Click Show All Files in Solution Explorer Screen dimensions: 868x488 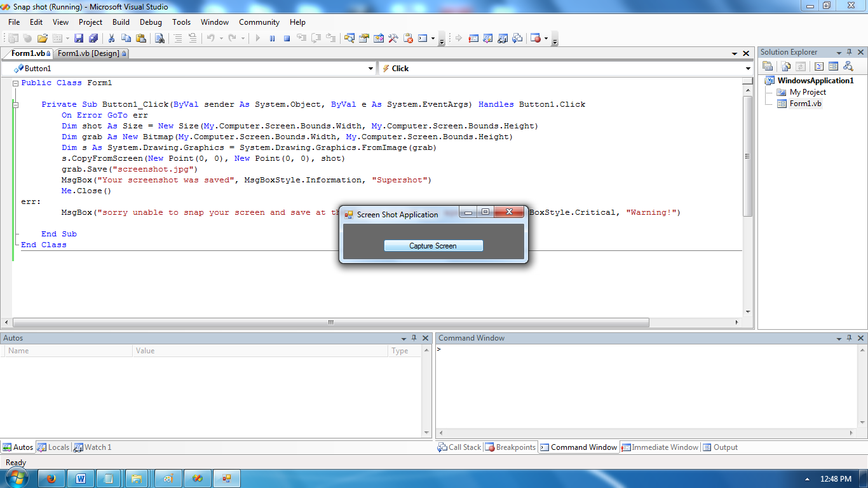(x=786, y=66)
